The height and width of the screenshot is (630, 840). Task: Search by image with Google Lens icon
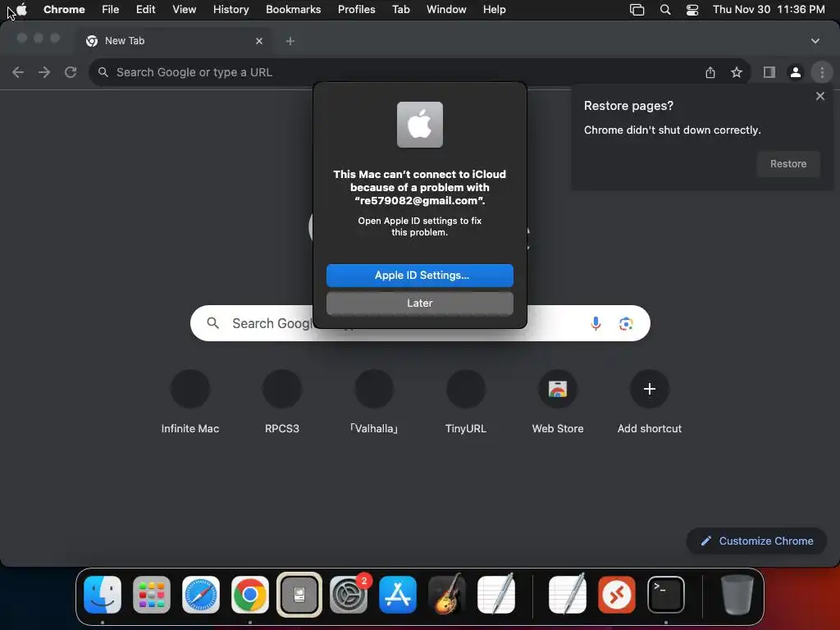626,323
